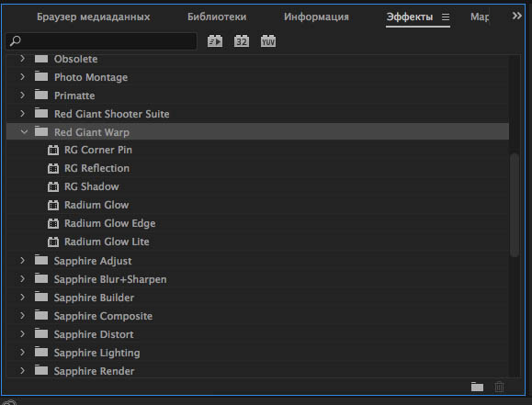Screen dimensions: 532x405
Task: Click the Primatte label
Action: click(x=74, y=96)
